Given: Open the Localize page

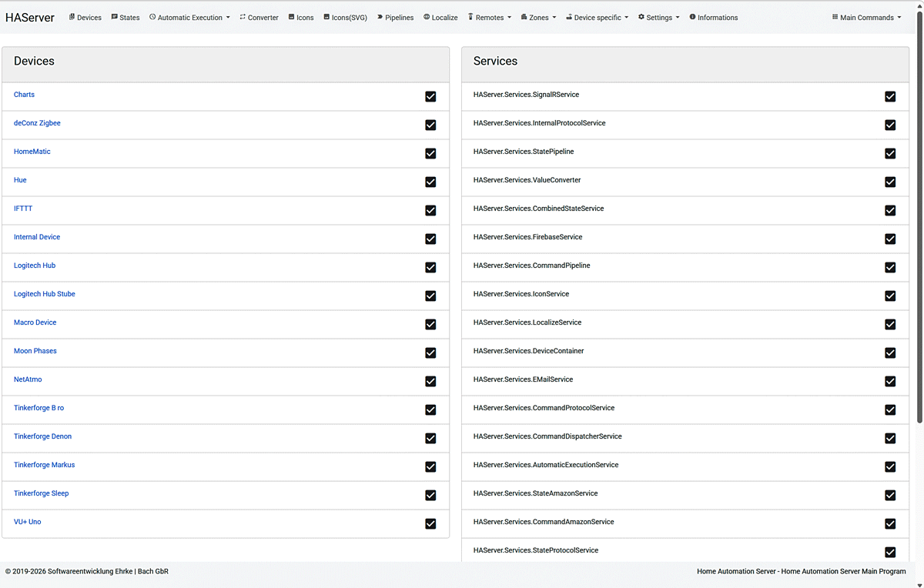Looking at the screenshot, I should coord(440,17).
